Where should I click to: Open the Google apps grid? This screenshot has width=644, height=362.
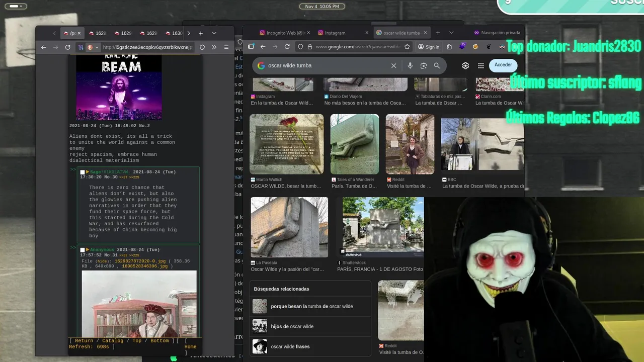[x=480, y=65]
